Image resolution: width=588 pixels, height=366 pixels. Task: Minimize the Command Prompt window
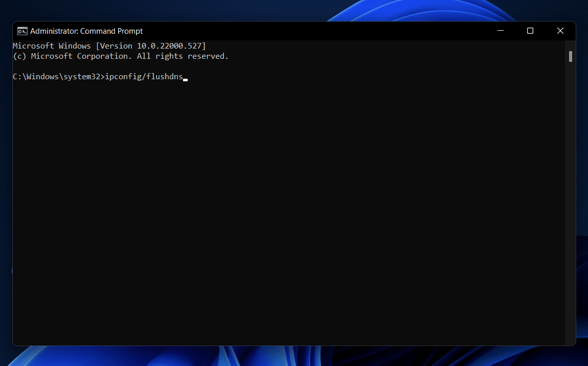click(x=500, y=31)
